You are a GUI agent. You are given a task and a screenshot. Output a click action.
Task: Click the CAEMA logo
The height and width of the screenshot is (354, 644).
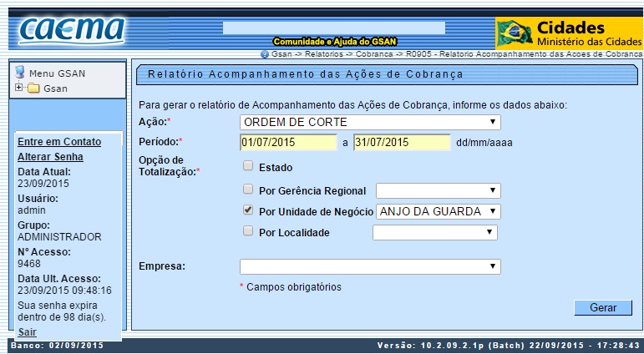pos(71,31)
